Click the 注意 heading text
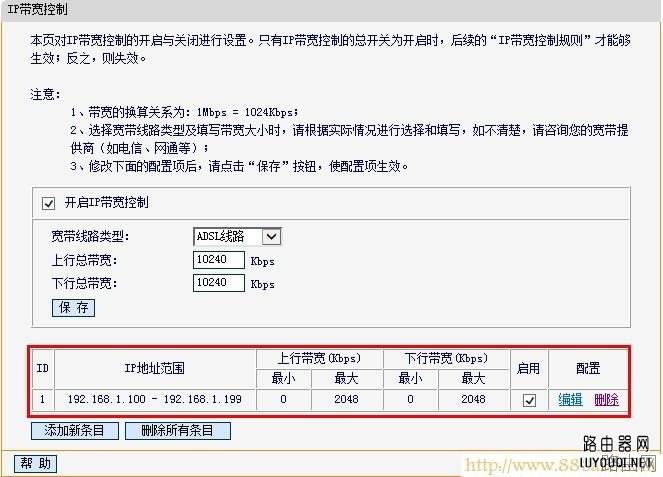Viewport: 663px width, 477px height. point(45,94)
